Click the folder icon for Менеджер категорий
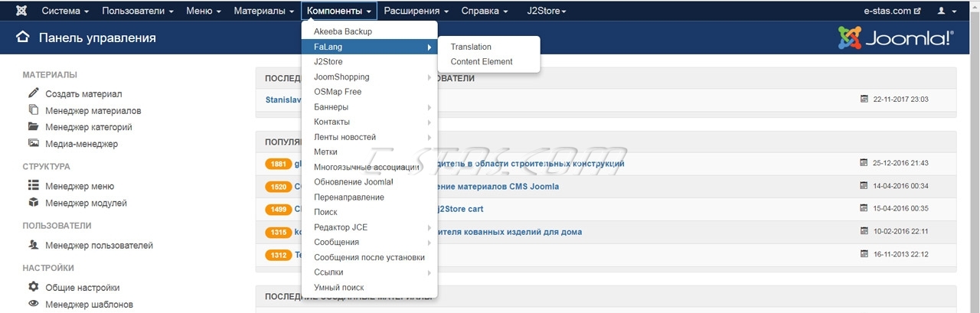980x313 pixels. point(34,126)
